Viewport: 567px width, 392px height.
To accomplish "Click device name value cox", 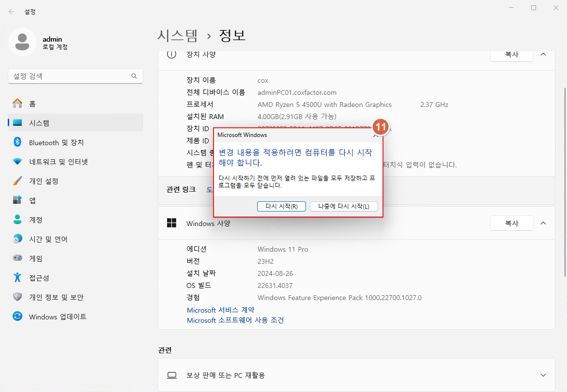I will (263, 80).
